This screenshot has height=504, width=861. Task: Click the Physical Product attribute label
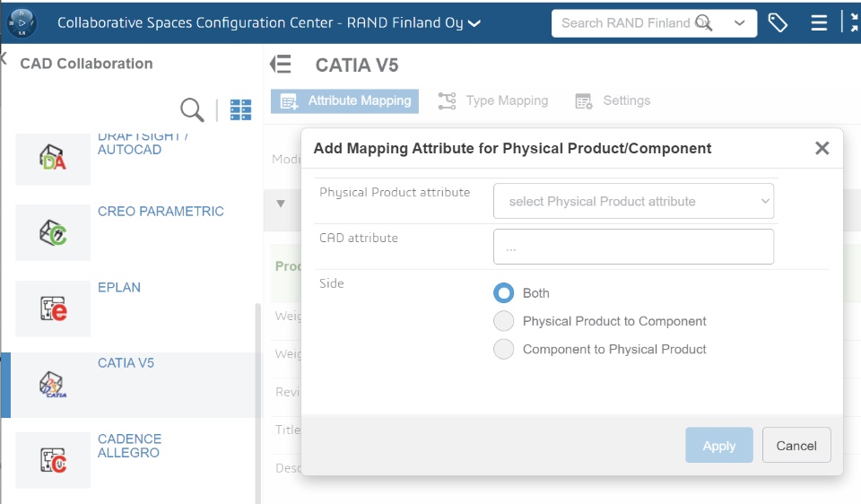point(395,192)
